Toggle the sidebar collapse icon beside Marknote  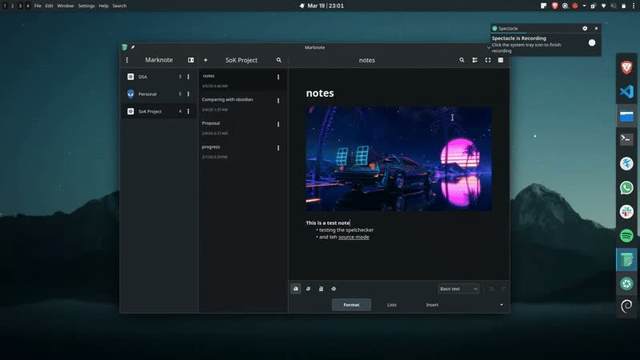pyautogui.click(x=191, y=60)
